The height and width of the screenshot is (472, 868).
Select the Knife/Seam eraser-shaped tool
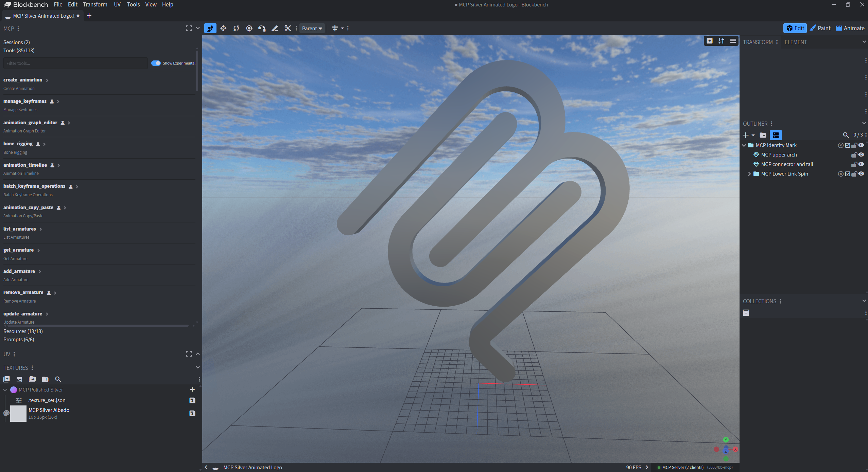[275, 28]
